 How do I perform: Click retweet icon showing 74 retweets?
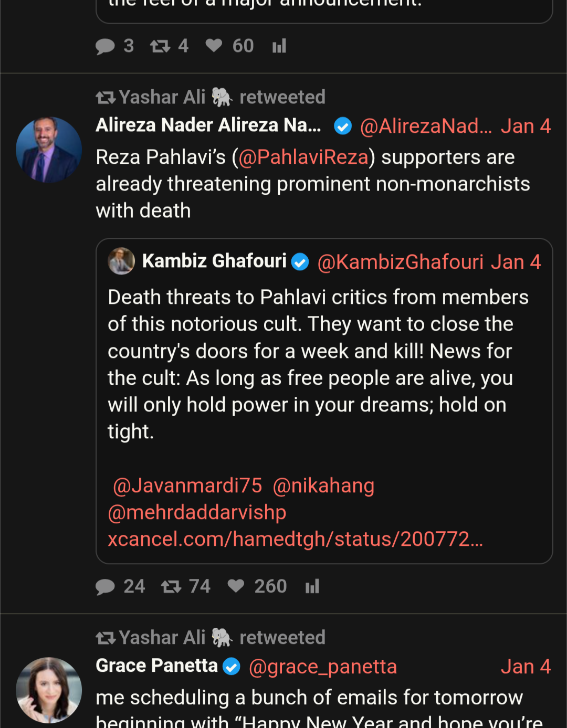click(x=171, y=586)
